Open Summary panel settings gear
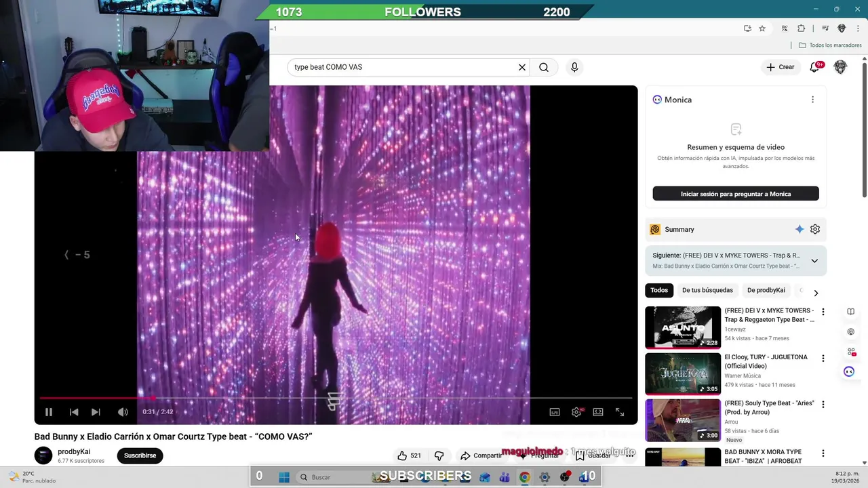The image size is (868, 488). [x=815, y=229]
